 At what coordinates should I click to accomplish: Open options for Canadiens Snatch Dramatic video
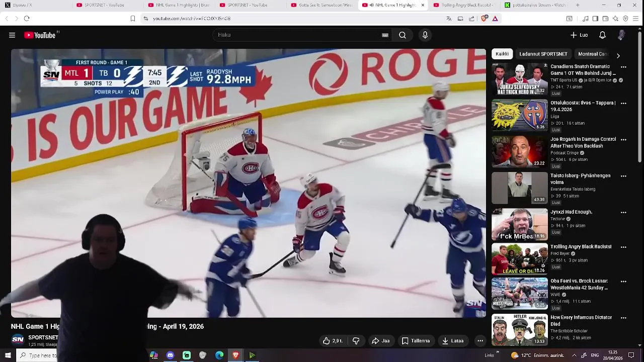coord(624,67)
